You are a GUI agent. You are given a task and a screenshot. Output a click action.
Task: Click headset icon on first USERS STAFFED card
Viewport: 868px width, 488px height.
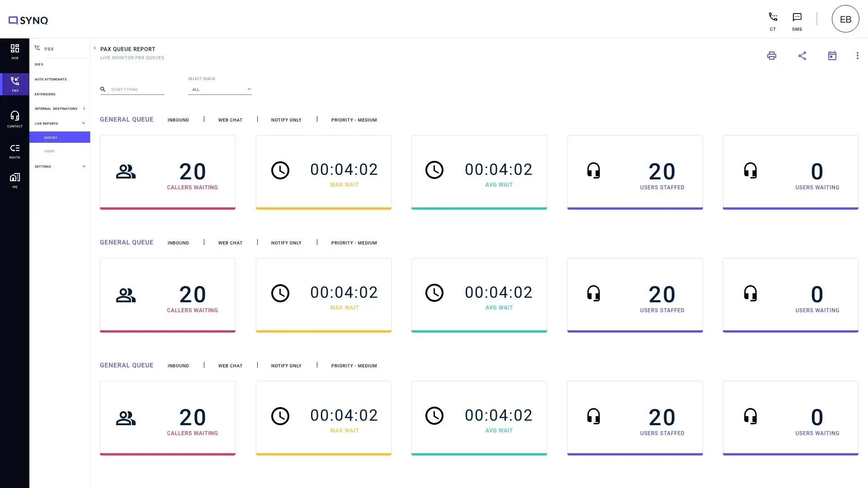click(x=594, y=170)
